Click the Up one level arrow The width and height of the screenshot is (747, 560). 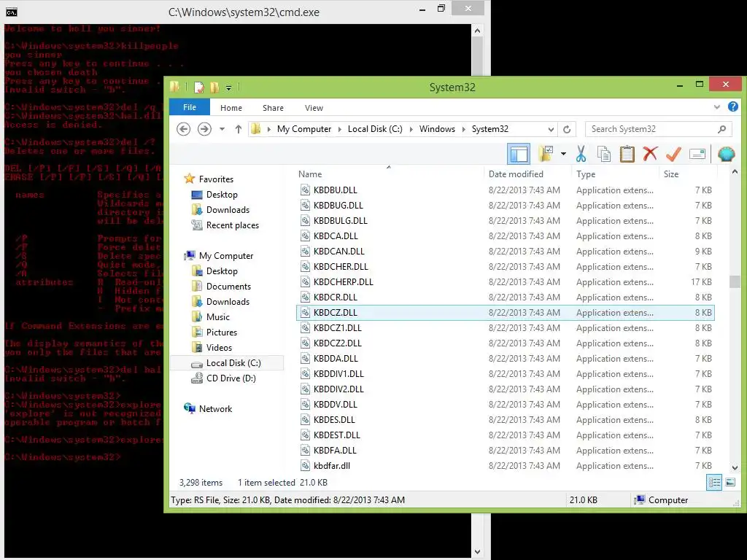point(239,129)
